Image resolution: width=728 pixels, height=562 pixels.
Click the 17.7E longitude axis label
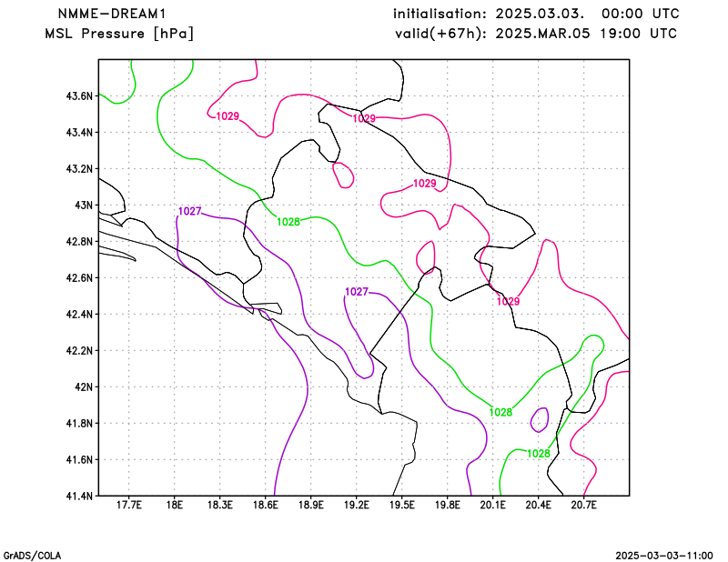(x=128, y=505)
